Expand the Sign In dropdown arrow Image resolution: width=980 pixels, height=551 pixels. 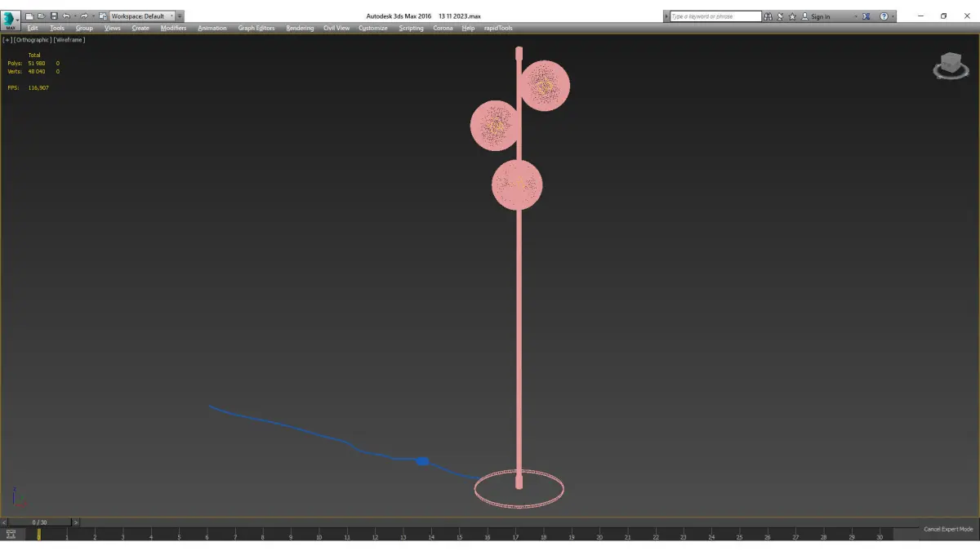856,16
